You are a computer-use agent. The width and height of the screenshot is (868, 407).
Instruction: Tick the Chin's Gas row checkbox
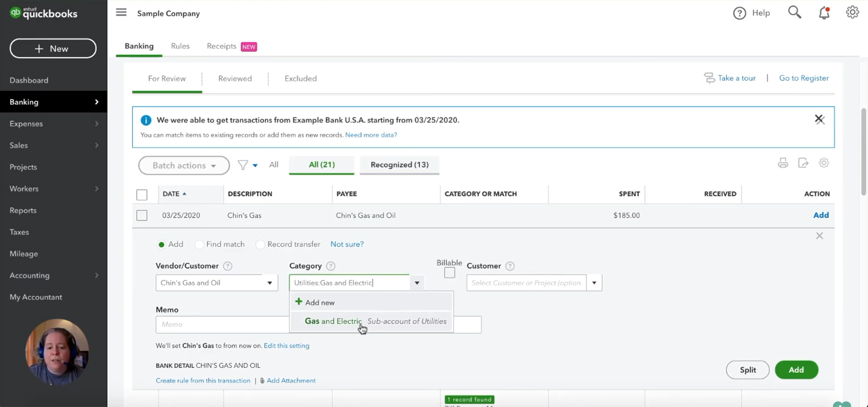[142, 216]
